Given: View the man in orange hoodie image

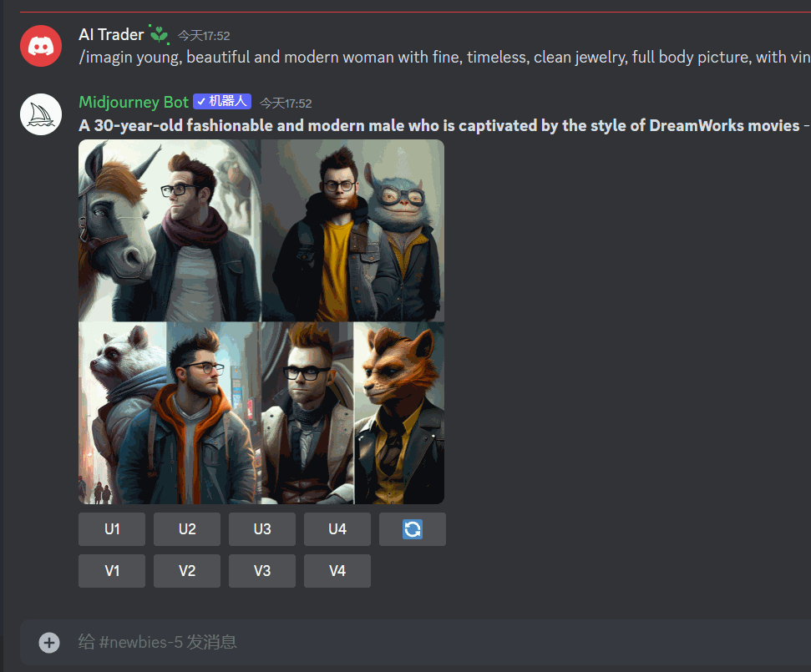Looking at the screenshot, I should click(x=170, y=414).
